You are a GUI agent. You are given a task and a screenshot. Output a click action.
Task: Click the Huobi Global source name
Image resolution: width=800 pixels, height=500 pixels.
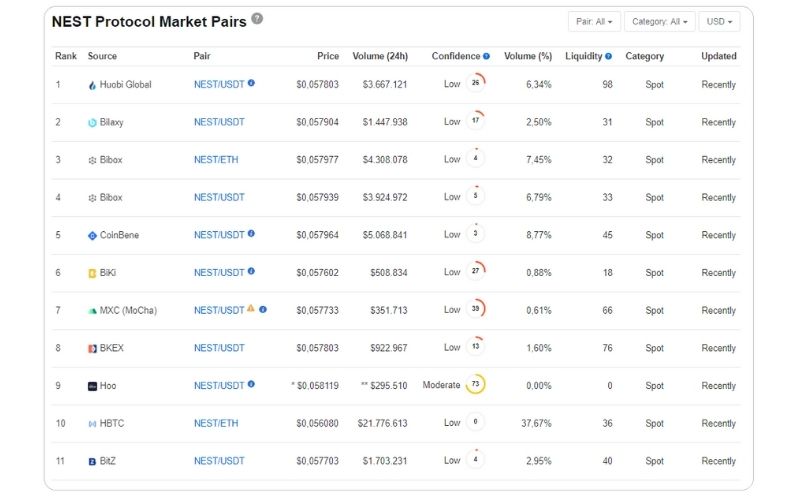[126, 85]
